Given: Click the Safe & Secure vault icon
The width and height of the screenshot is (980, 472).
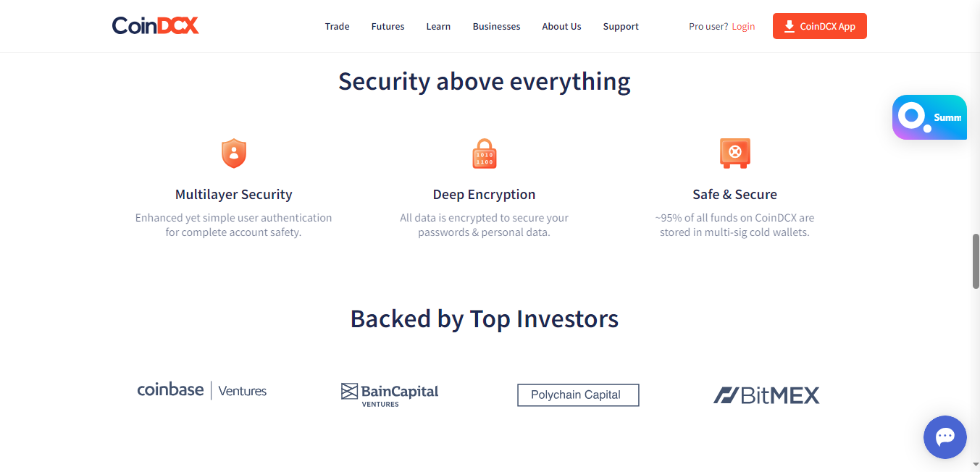Looking at the screenshot, I should (x=734, y=153).
